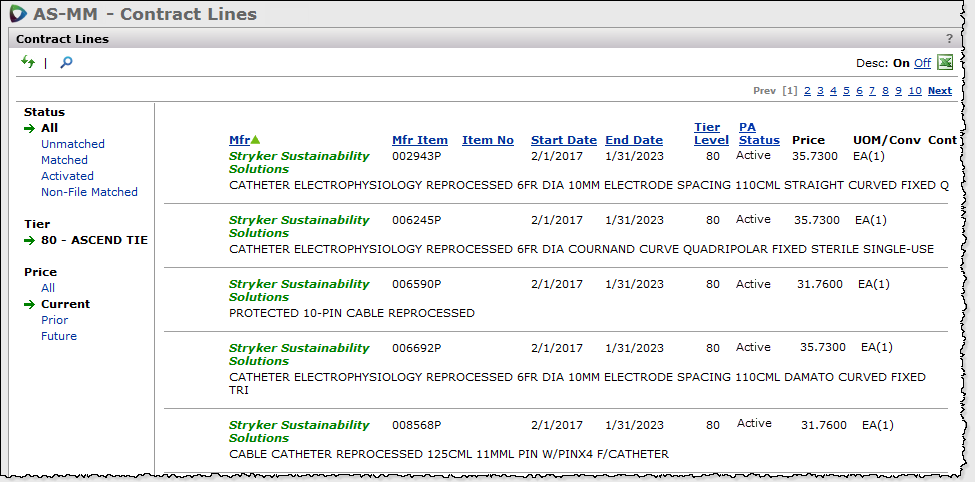Screen dimensions: 975x482
Task: Turn description On
Action: (x=901, y=63)
